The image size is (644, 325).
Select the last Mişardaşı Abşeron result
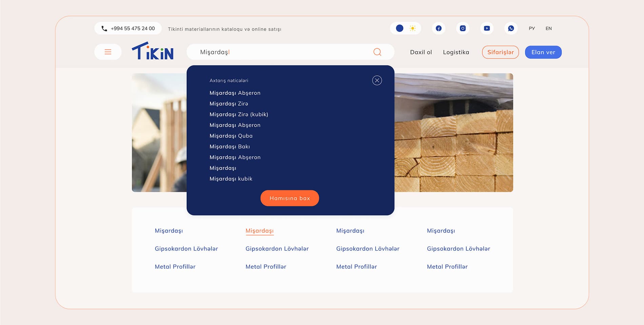[x=235, y=157]
